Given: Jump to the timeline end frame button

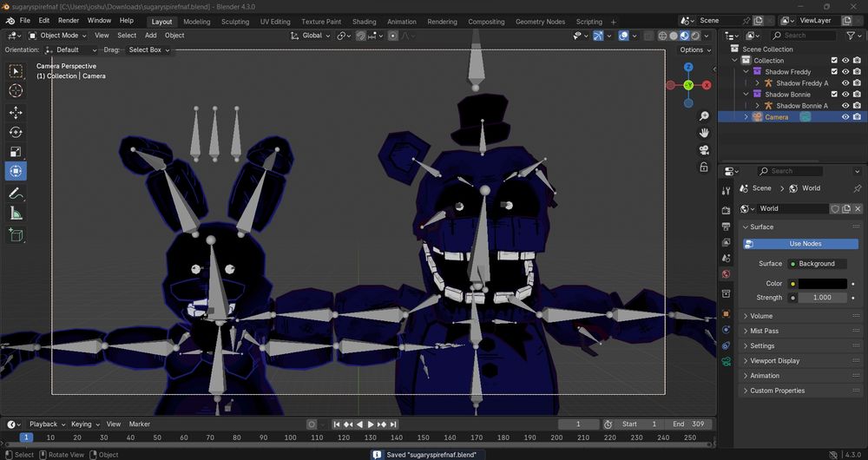Looking at the screenshot, I should (x=393, y=424).
